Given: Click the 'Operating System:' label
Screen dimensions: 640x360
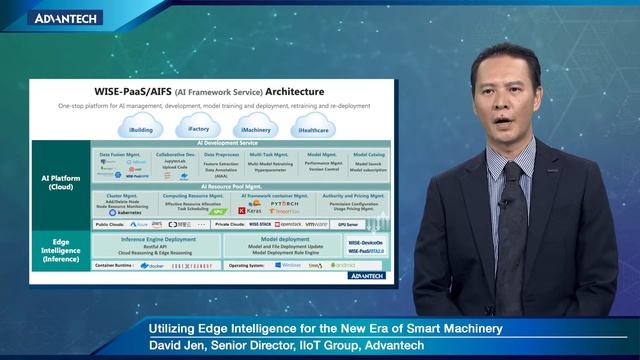Looking at the screenshot, I should coord(246,266).
